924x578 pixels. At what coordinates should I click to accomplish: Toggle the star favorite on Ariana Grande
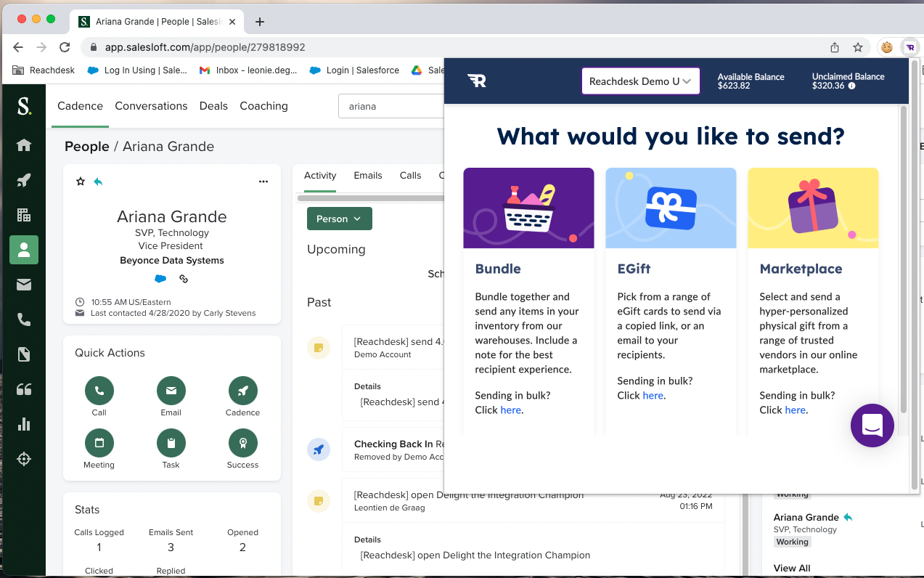pyautogui.click(x=81, y=182)
